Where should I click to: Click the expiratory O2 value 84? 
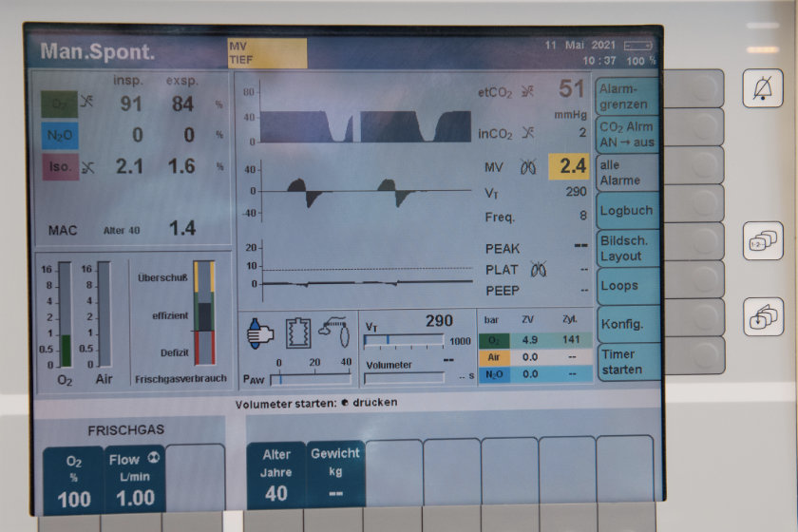pyautogui.click(x=182, y=104)
